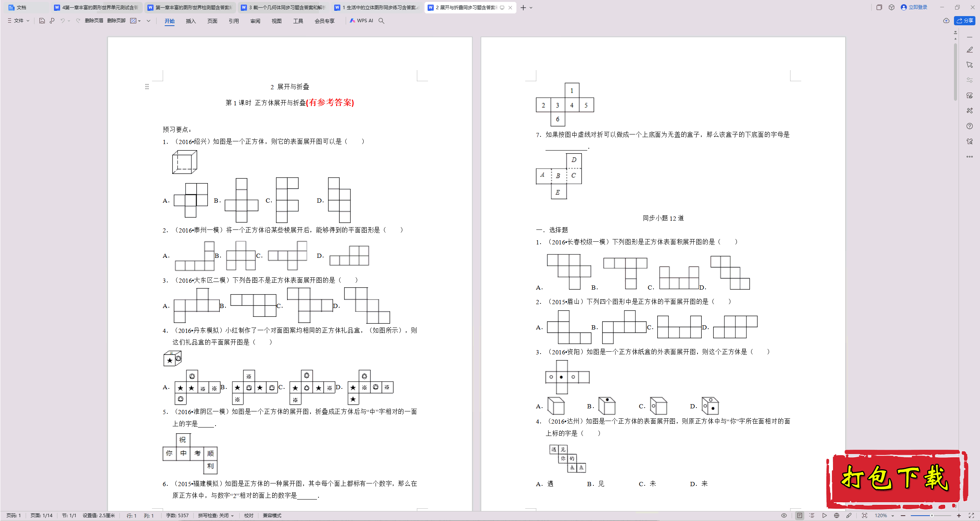This screenshot has height=521, width=980.
Task: Expand the shading pattern dropdown arrow
Action: [139, 21]
